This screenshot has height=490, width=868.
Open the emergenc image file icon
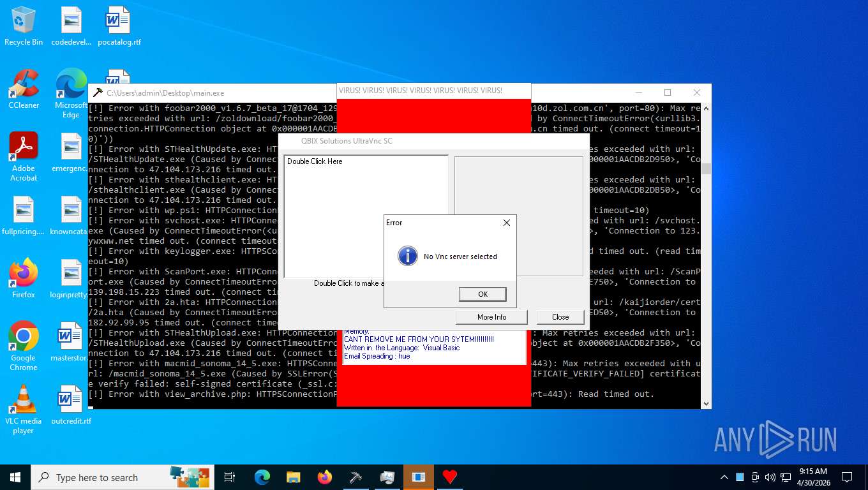coord(71,152)
